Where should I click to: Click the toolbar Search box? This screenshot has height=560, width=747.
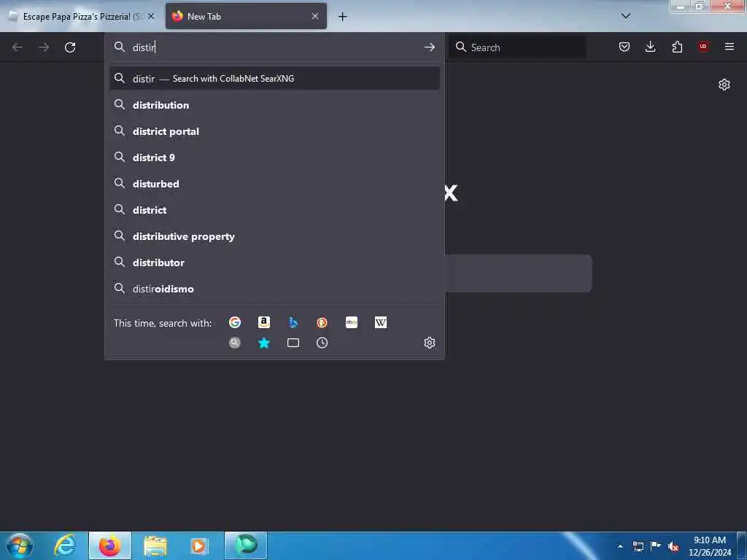[517, 47]
